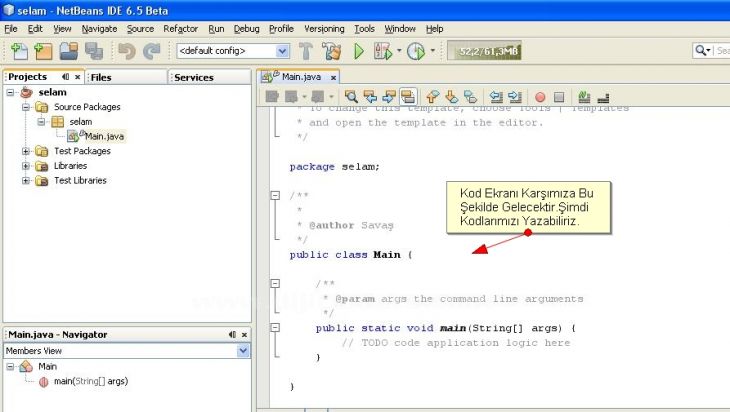Minimize the Navigator panel
The image size is (730, 412).
[232, 334]
